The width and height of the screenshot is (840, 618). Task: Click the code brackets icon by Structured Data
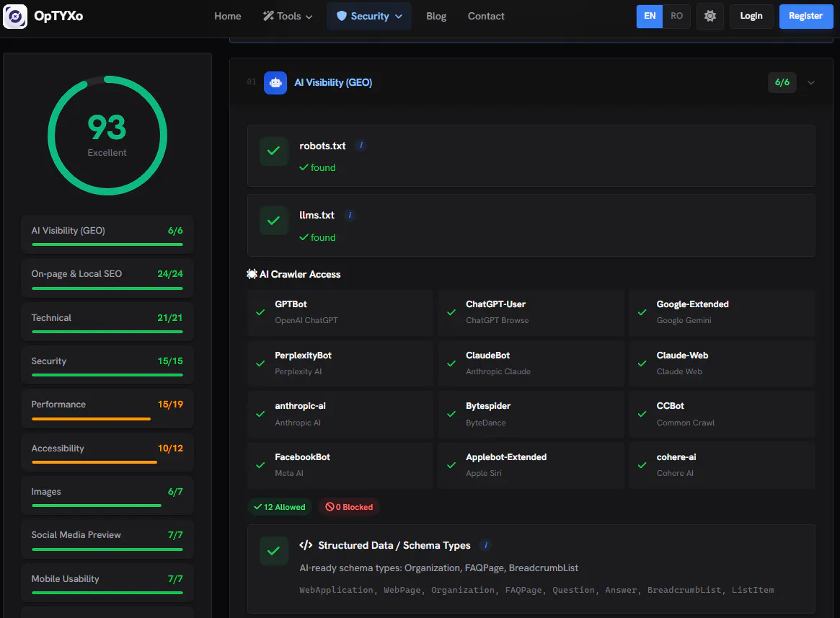click(306, 545)
